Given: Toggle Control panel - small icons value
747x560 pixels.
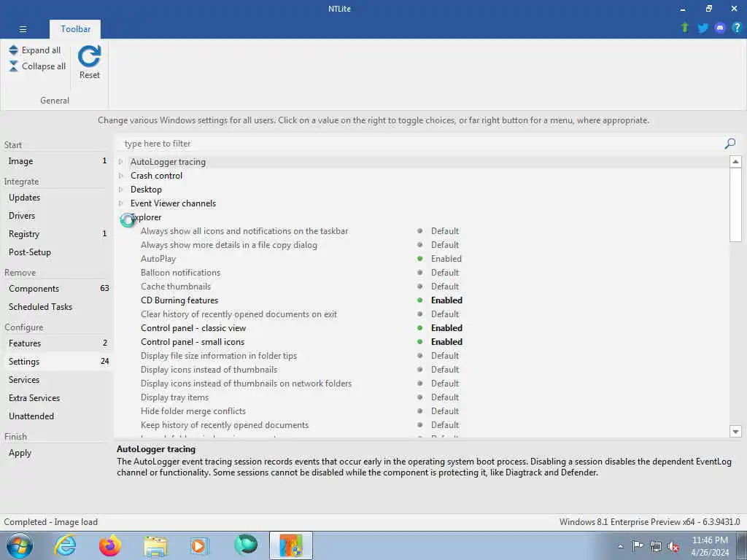Looking at the screenshot, I should click(x=447, y=341).
